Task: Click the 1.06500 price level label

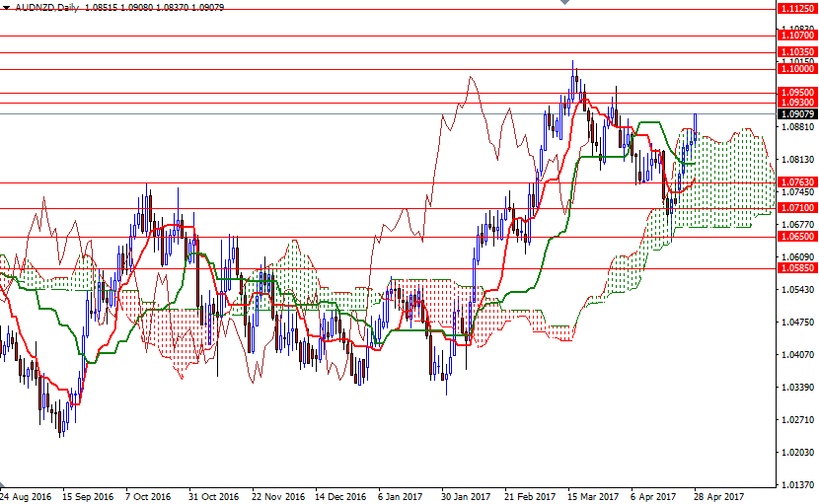Action: click(x=796, y=237)
